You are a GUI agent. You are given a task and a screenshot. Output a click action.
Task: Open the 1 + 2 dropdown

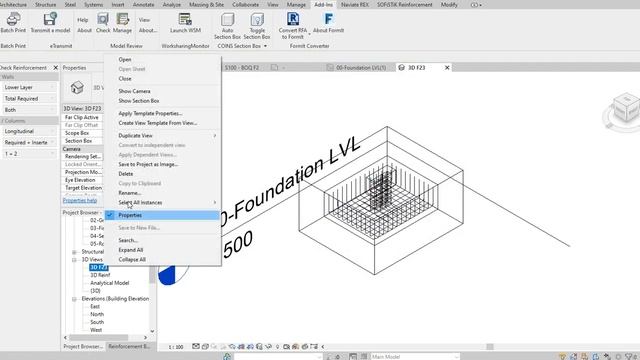click(x=29, y=153)
